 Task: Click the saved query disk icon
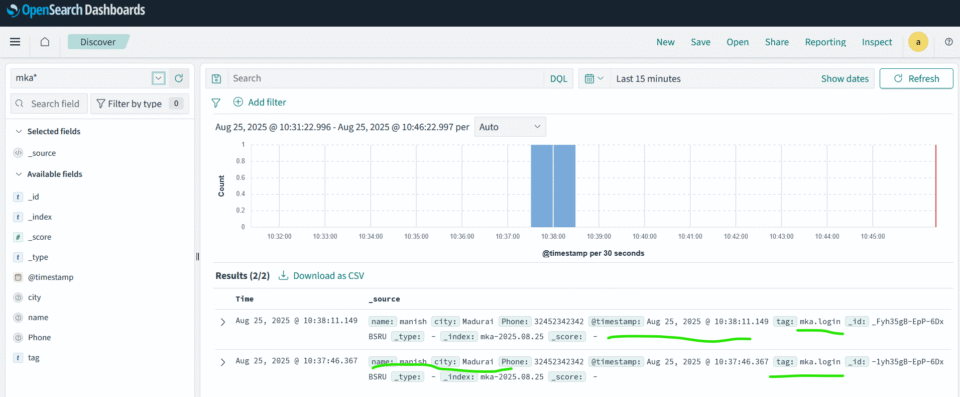[x=216, y=78]
